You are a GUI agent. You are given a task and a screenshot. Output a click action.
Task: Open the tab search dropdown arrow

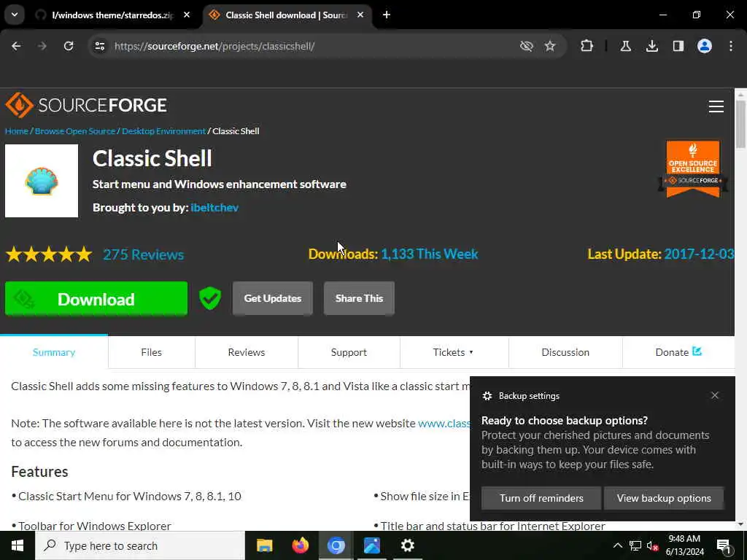click(15, 15)
